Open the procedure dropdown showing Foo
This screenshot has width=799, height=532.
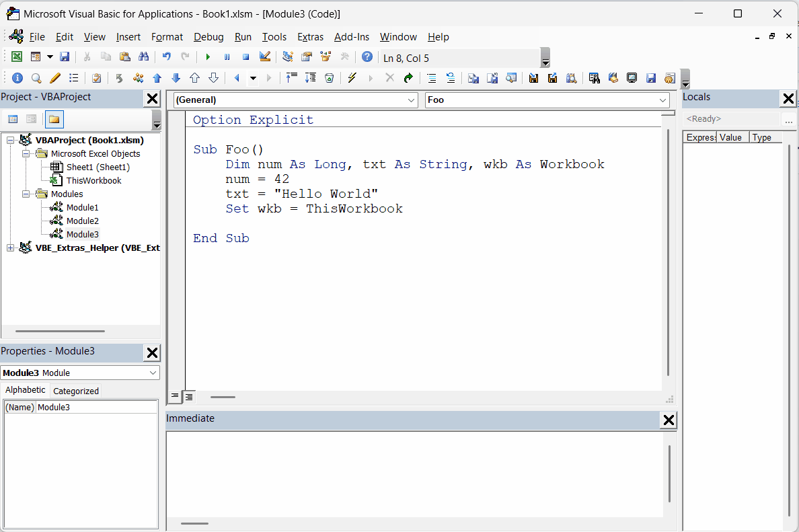[662, 100]
